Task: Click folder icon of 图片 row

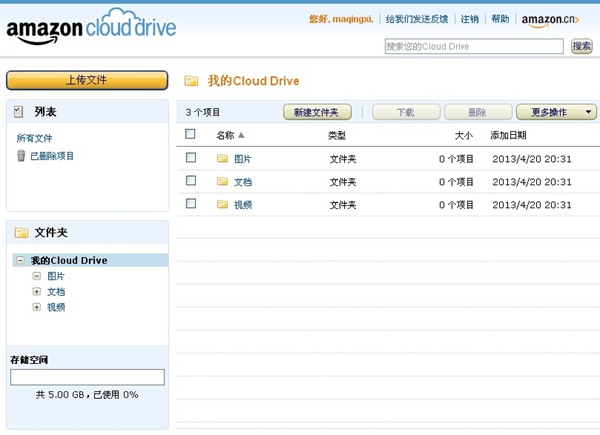Action: tap(222, 158)
